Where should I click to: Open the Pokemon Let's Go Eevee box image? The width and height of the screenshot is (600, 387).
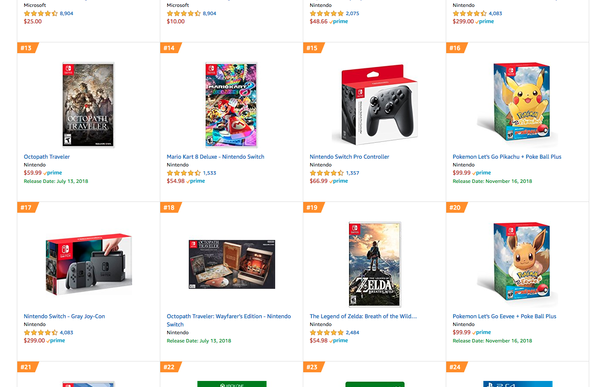517,263
